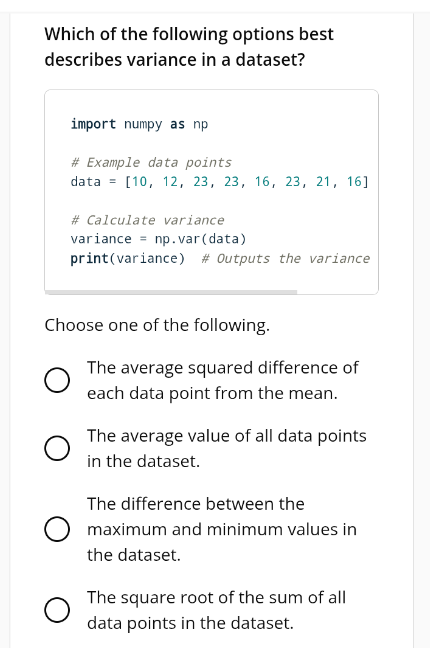430x648 pixels.
Task: Click the 'variance = np.var(data)' code line
Action: pos(158,239)
